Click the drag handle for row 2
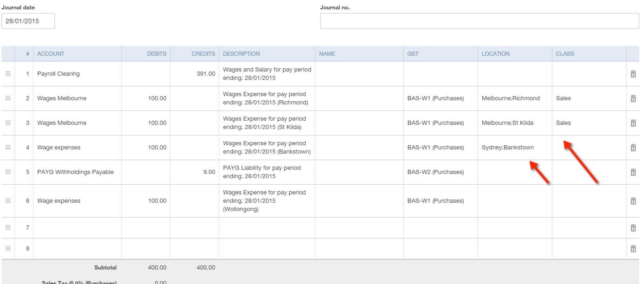 tap(8, 98)
